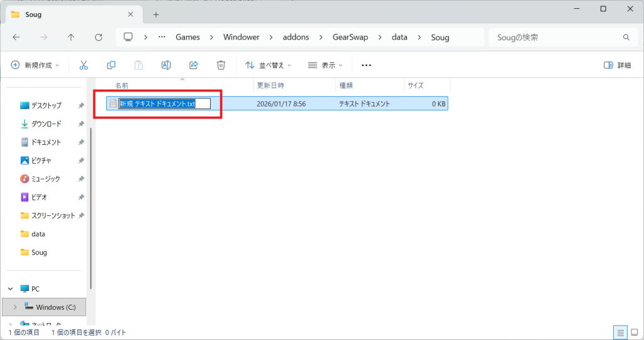This screenshot has height=340, width=644.
Task: Switch to details list view layout
Action: pos(620,332)
